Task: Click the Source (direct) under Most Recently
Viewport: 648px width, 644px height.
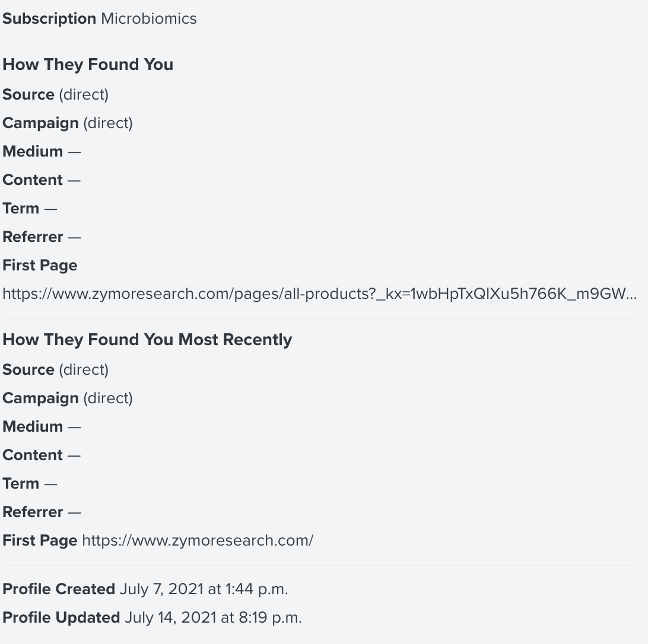Action: 84,369
